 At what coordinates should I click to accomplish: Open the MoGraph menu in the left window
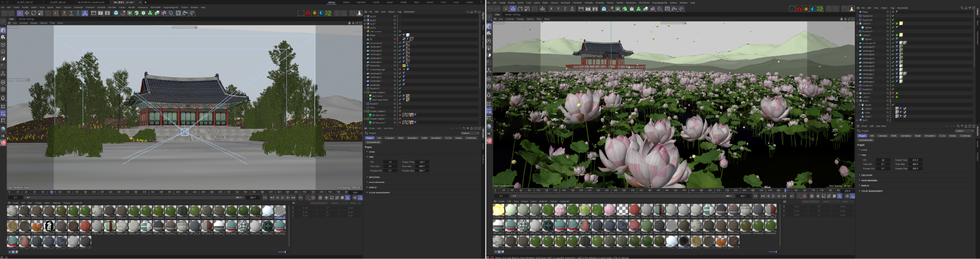[78, 7]
